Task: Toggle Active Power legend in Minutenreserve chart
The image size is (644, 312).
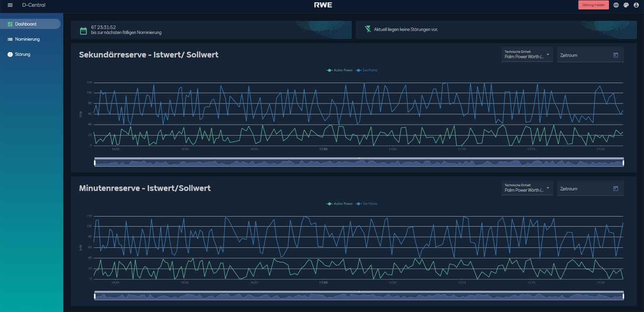Action: click(340, 204)
